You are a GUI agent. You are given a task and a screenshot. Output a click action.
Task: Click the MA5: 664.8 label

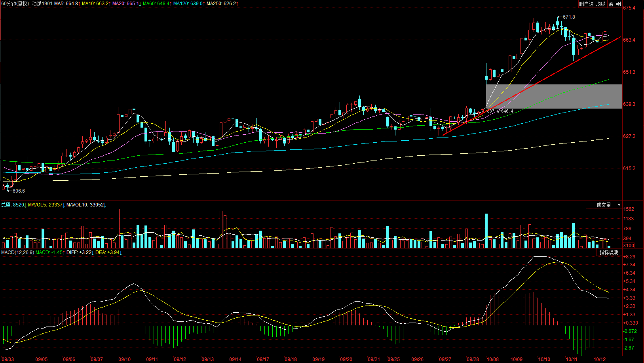67,4
